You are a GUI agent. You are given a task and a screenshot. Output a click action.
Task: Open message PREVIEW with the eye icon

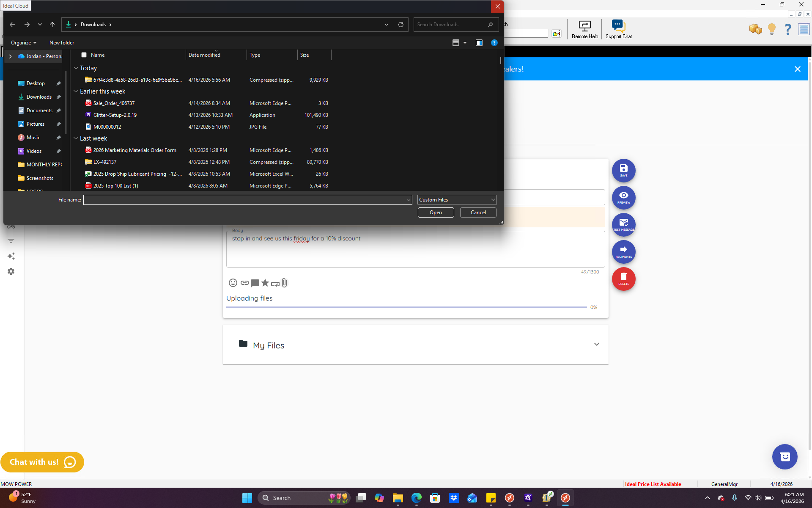[623, 197]
